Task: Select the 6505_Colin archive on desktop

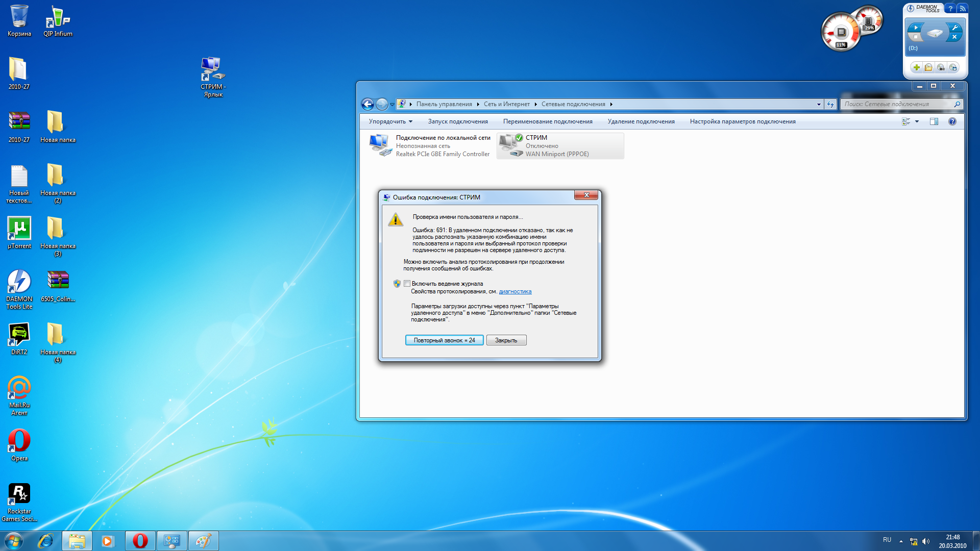Action: [58, 286]
